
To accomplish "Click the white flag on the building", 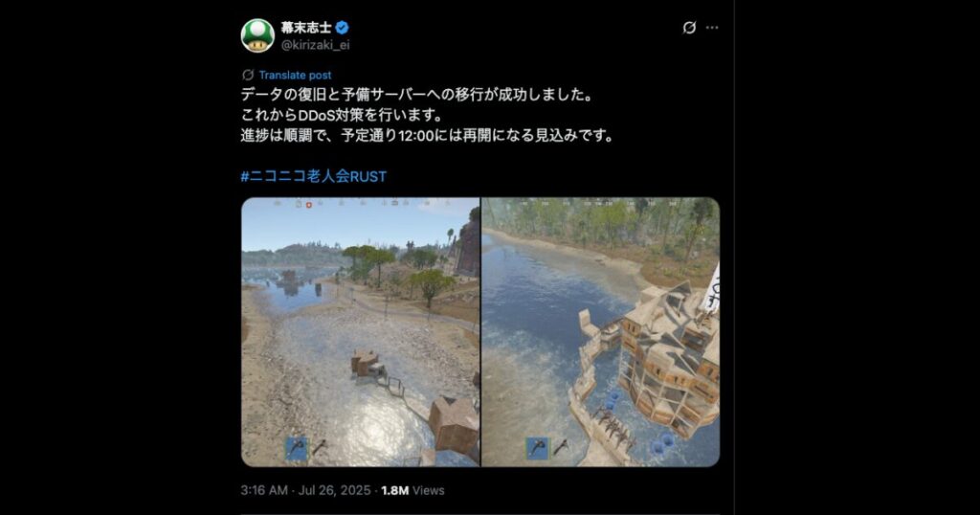I will (711, 287).
